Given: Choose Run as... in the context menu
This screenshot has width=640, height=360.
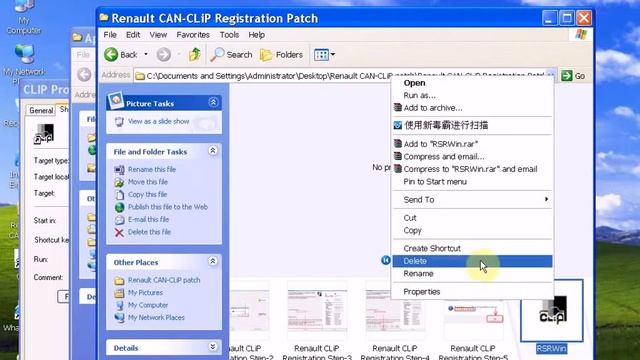Looking at the screenshot, I should (x=472, y=96).
